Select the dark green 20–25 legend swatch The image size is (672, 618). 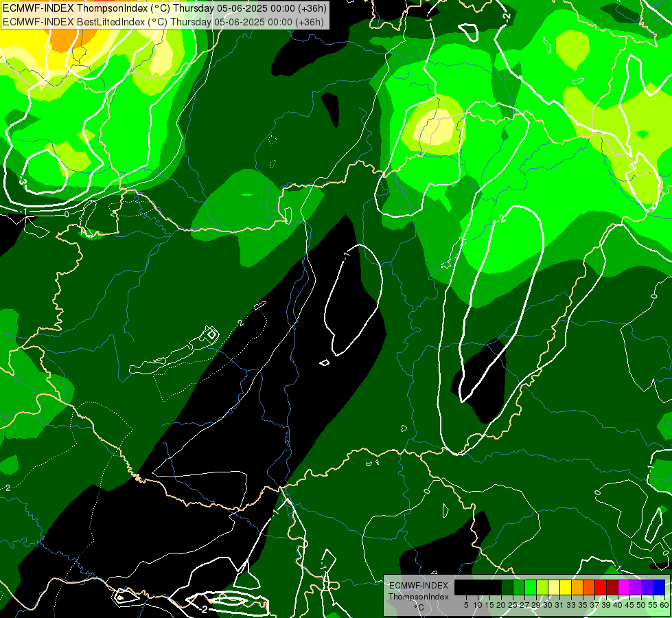(507, 587)
